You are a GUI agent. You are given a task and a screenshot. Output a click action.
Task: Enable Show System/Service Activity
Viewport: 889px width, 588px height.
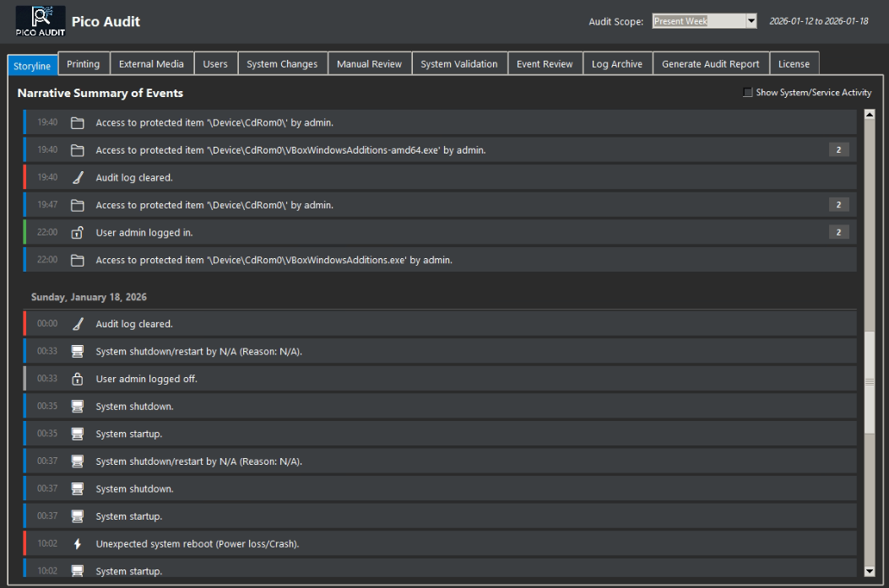click(x=747, y=92)
